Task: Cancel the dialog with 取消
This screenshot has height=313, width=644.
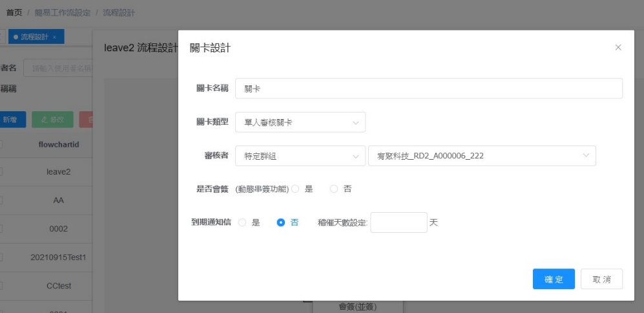Action: 601,279
